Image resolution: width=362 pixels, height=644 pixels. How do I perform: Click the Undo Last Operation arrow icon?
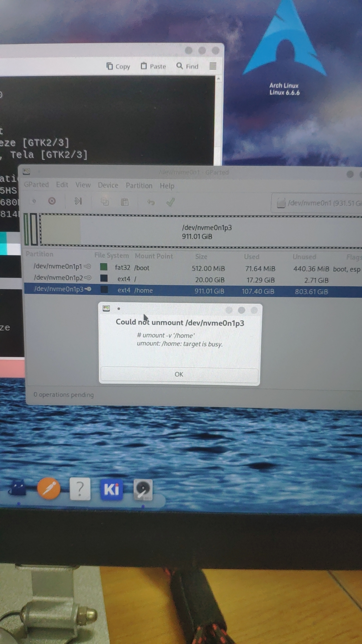pyautogui.click(x=151, y=202)
